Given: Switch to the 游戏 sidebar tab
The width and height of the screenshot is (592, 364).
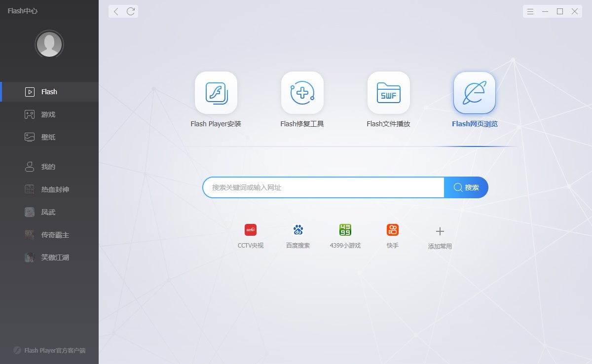Looking at the screenshot, I should (x=48, y=114).
